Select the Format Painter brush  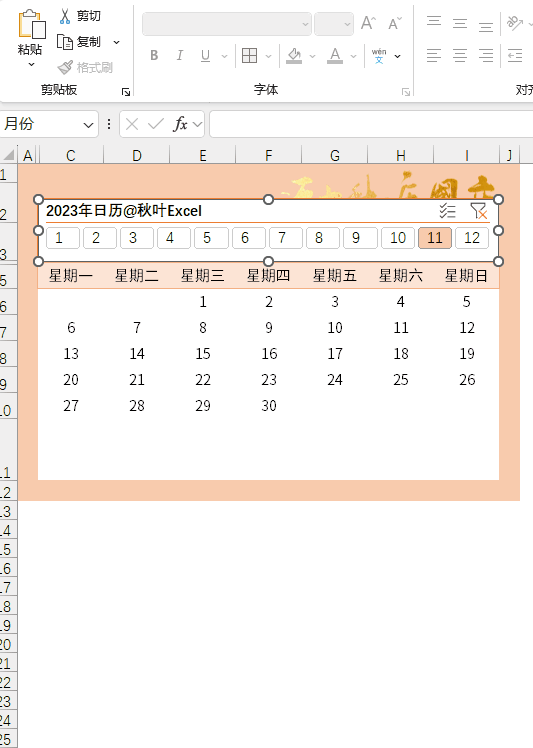65,67
